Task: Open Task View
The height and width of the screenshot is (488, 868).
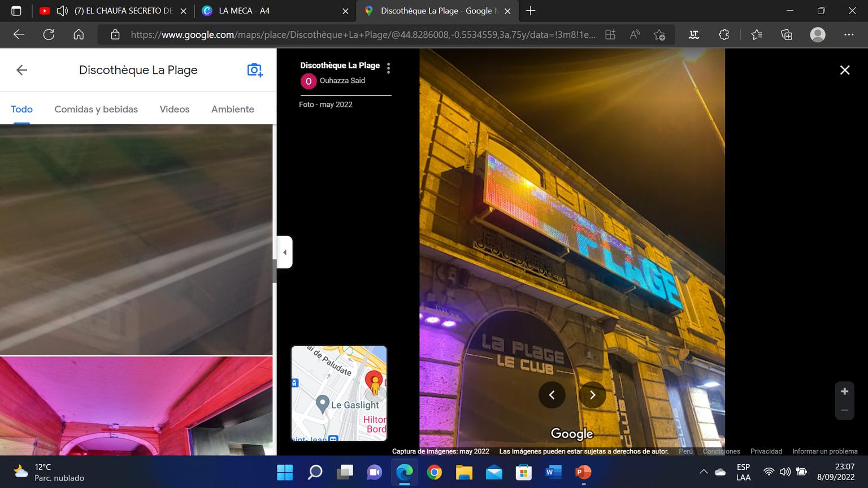Action: [345, 472]
